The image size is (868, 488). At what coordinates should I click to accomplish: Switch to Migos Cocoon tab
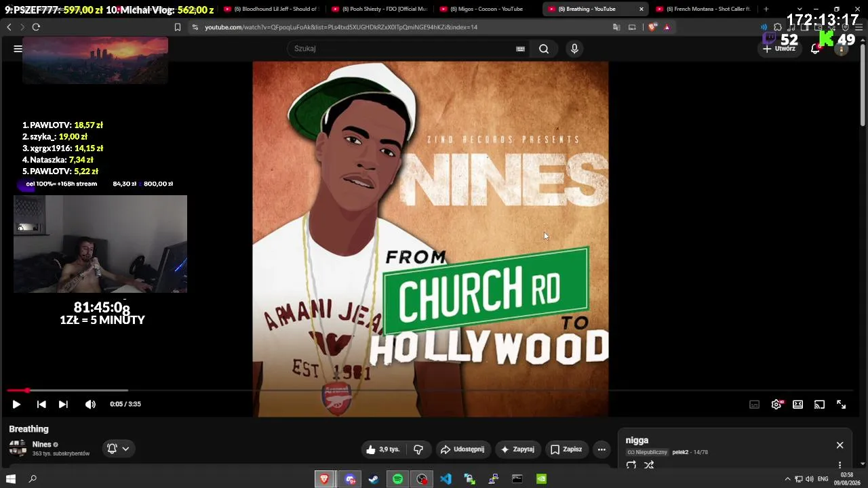[x=487, y=9]
